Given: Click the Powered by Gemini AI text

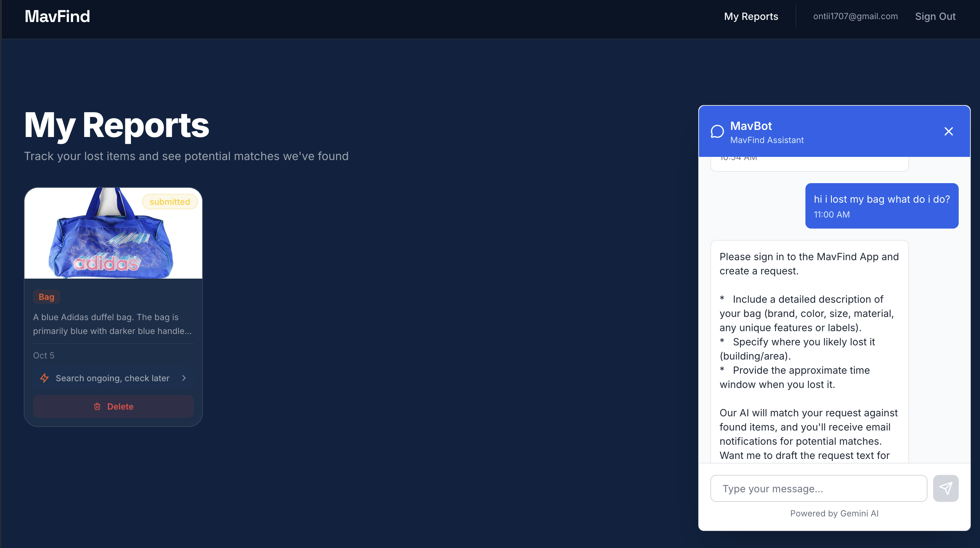Looking at the screenshot, I should click(834, 513).
